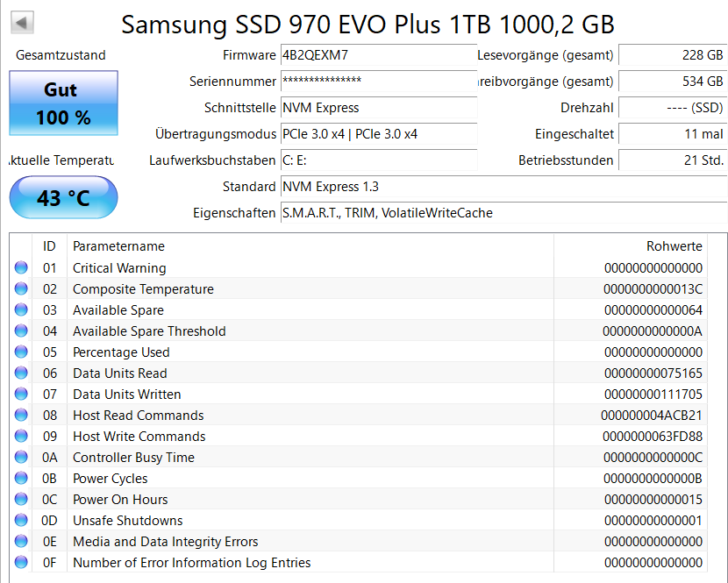Viewport: 728px width, 583px height.
Task: Click the Schnittstelle field showing NVM Express
Action: point(379,108)
